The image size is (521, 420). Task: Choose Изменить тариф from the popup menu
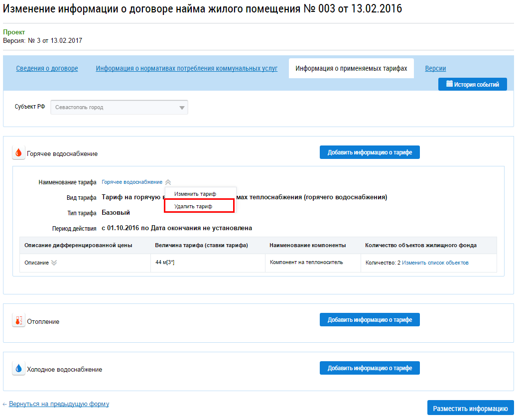tap(195, 194)
